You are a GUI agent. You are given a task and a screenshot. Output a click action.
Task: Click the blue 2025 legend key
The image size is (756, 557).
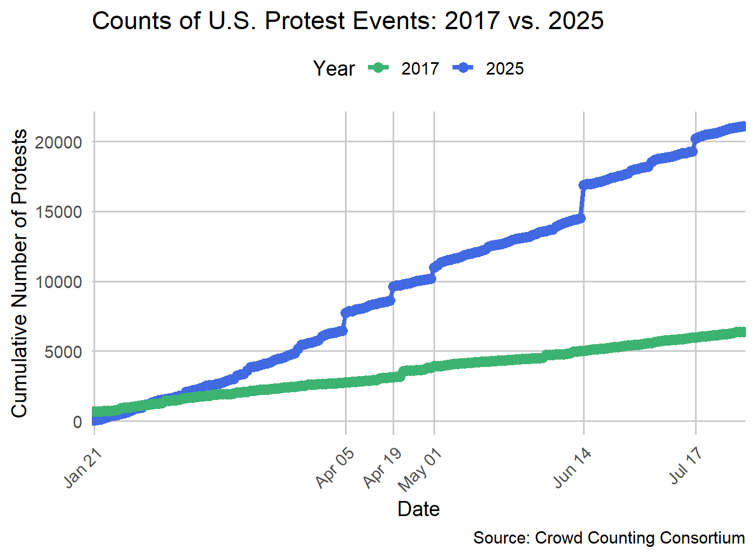coord(463,68)
